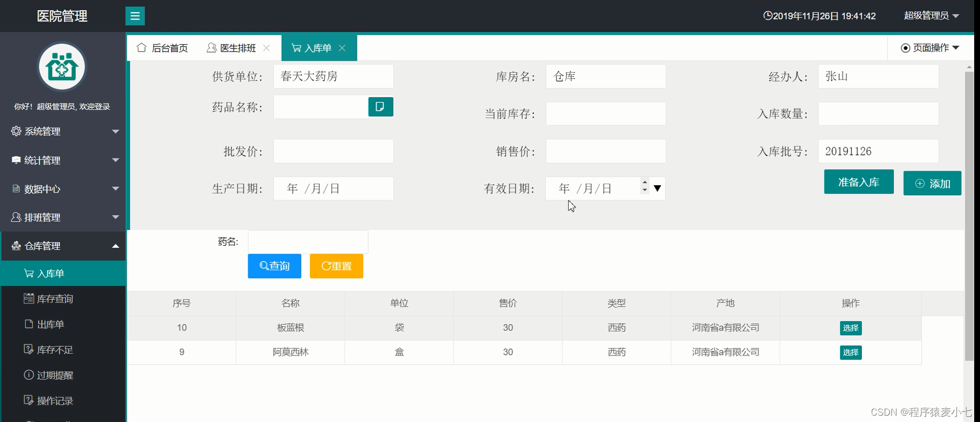Click the 库房名 input field
The image size is (980, 422).
(606, 76)
